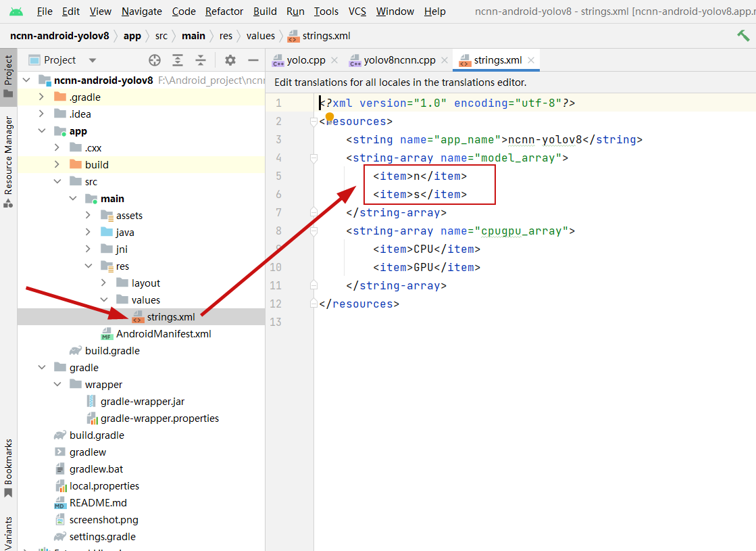
Task: Expand the .idea folder
Action: pyautogui.click(x=42, y=114)
